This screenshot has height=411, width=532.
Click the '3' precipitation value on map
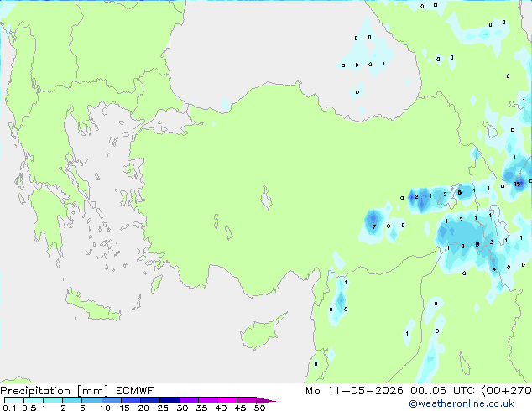point(492,242)
